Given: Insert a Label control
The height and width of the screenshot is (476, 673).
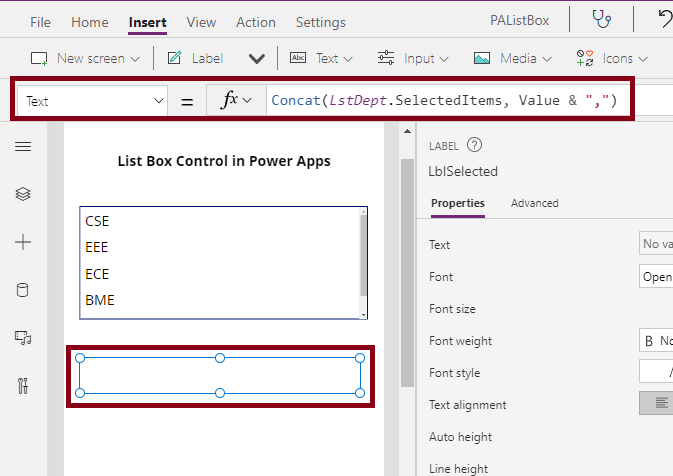Looking at the screenshot, I should point(196,58).
